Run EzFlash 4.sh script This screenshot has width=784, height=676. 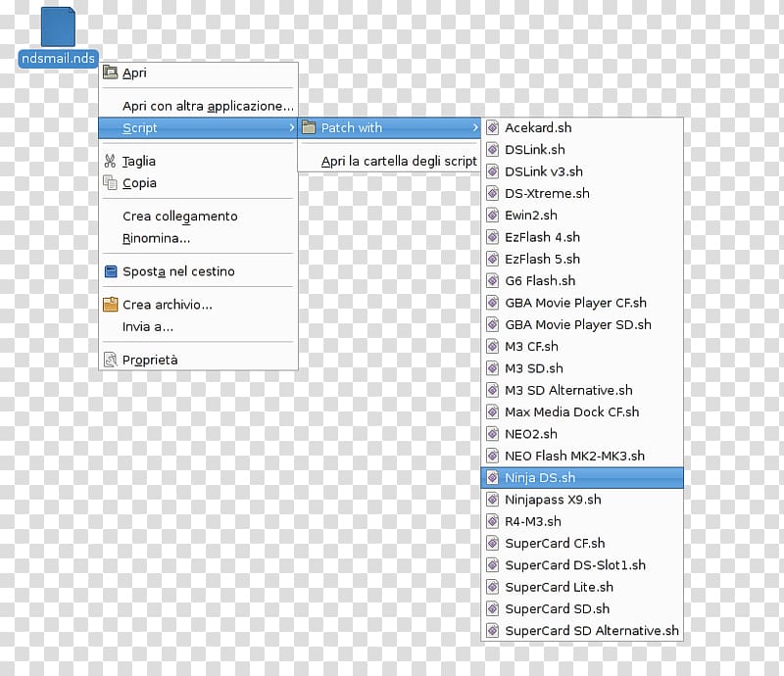pos(582,237)
